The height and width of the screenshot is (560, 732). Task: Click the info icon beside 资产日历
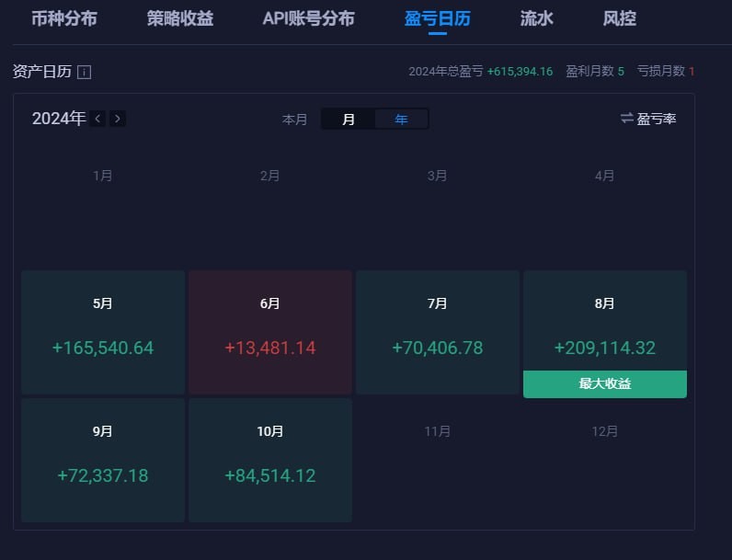tap(84, 72)
